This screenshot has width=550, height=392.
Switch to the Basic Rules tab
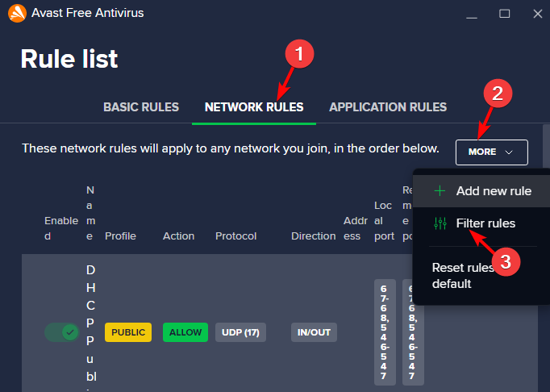[x=141, y=107]
